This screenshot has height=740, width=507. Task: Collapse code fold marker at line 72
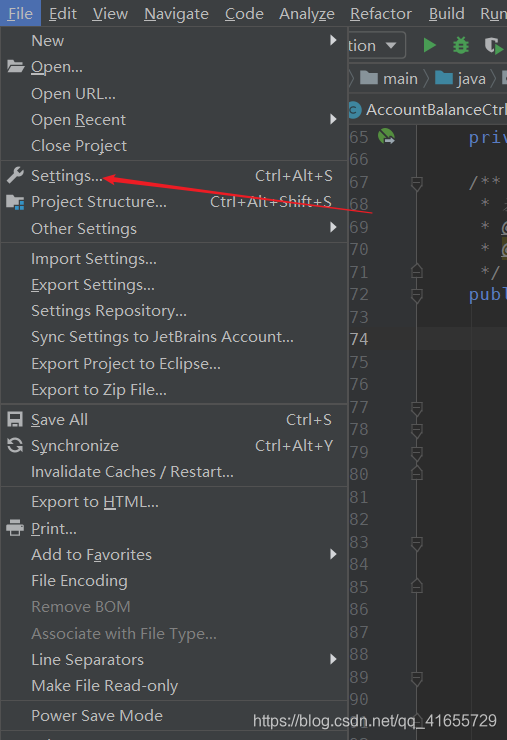click(416, 295)
